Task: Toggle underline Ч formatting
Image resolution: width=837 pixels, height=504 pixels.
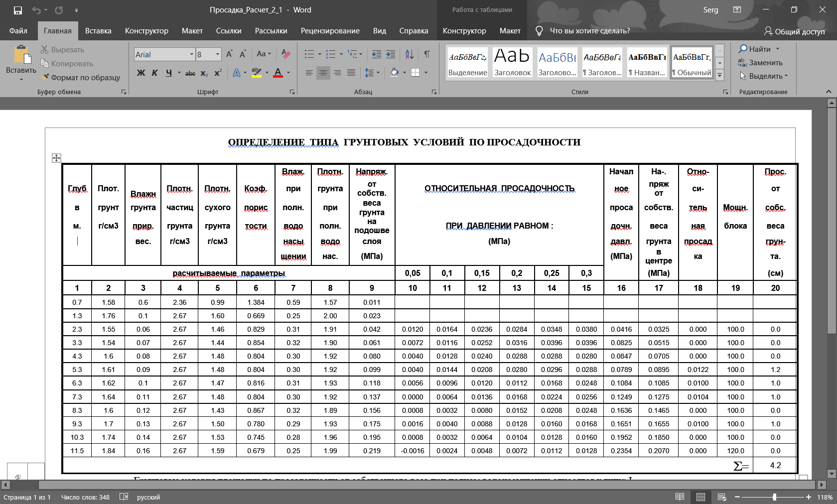Action: [x=169, y=73]
